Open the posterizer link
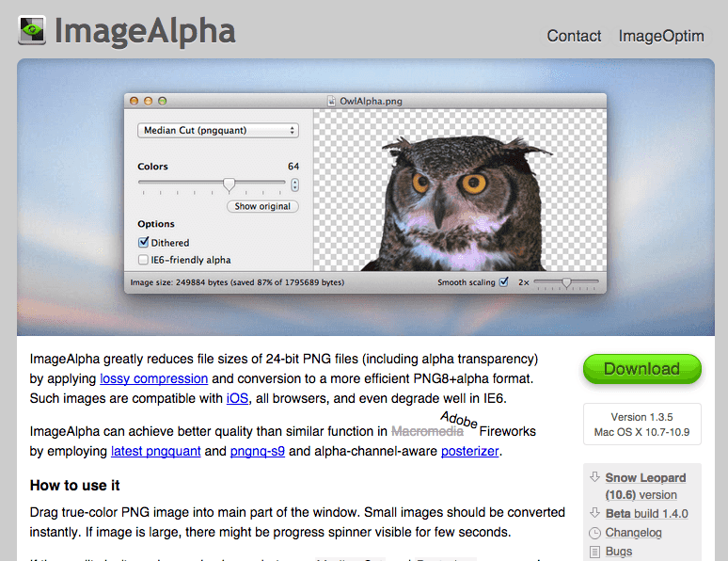Image resolution: width=728 pixels, height=561 pixels. (x=470, y=451)
